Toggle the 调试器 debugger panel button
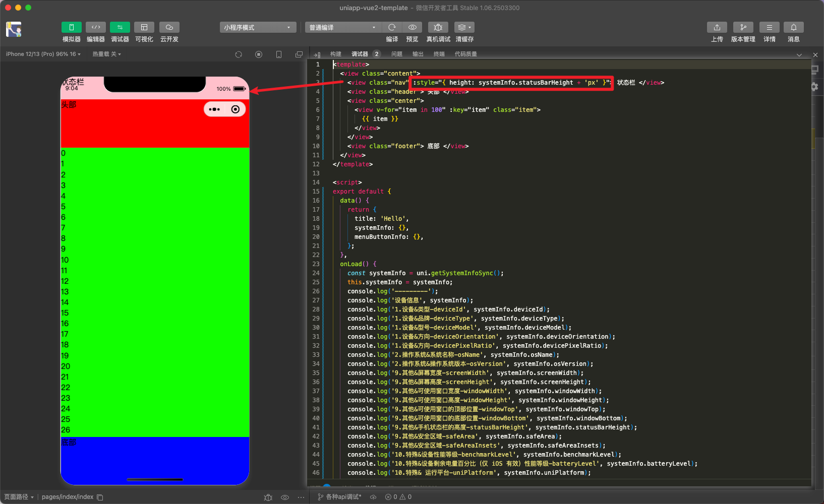 pos(120,27)
